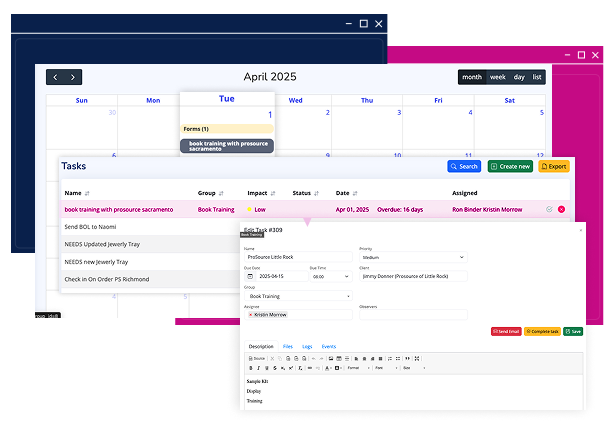Select 'NEEDS new Jewerly Tray' task row

pyautogui.click(x=151, y=262)
